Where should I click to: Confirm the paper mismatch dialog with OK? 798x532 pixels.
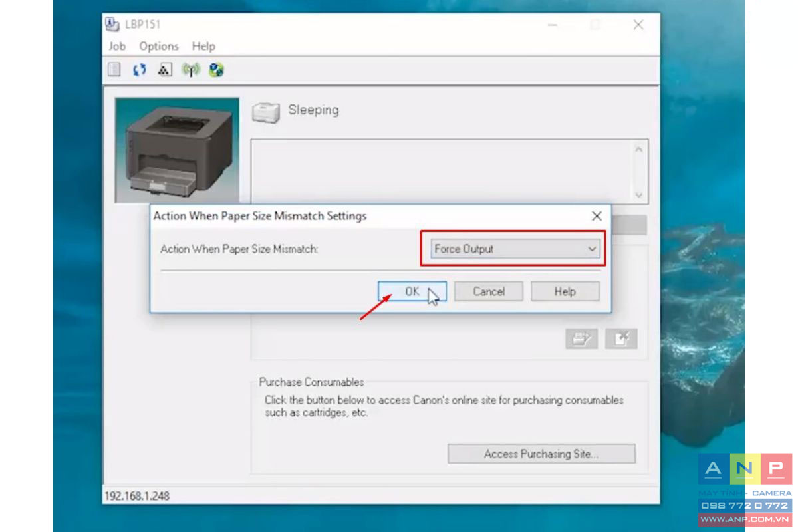coord(412,291)
